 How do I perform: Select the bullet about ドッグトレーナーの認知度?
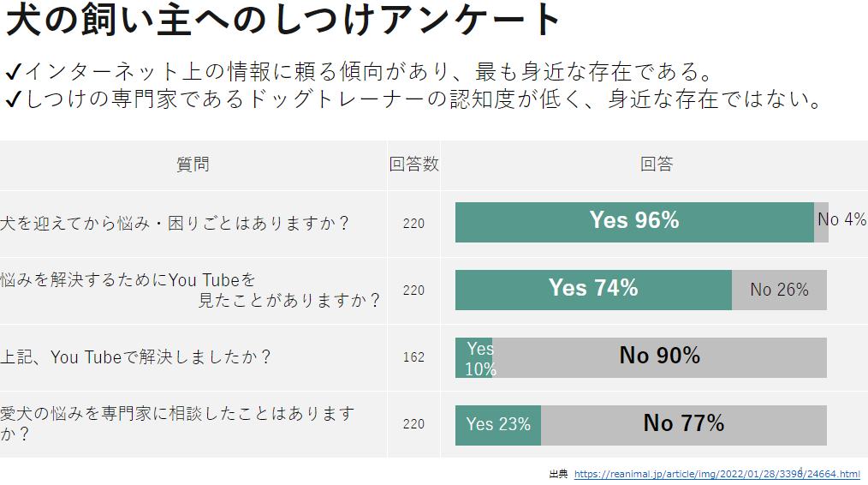414,99
